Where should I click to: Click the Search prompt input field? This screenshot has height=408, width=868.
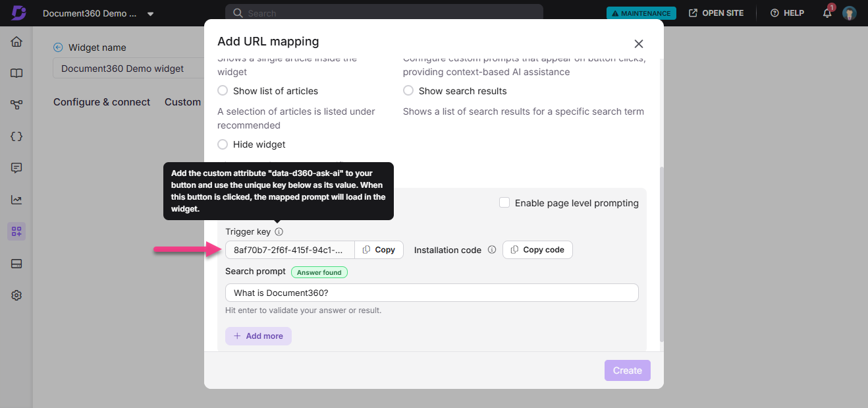click(431, 293)
